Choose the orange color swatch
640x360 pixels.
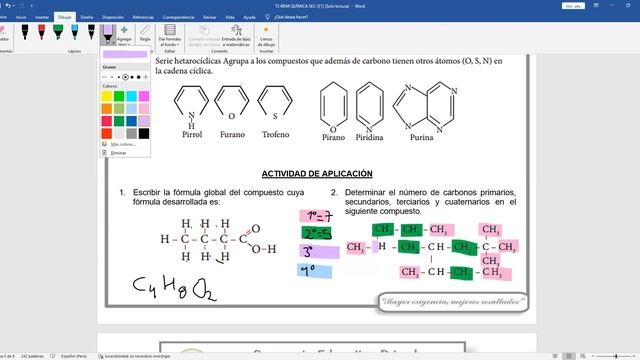click(107, 109)
